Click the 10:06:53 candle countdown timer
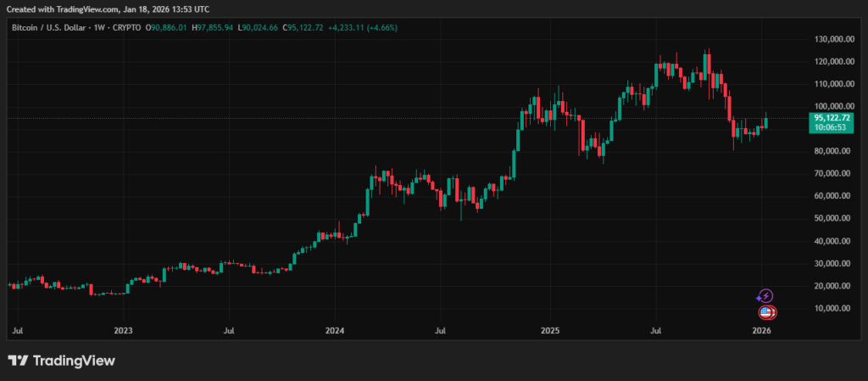 click(831, 127)
